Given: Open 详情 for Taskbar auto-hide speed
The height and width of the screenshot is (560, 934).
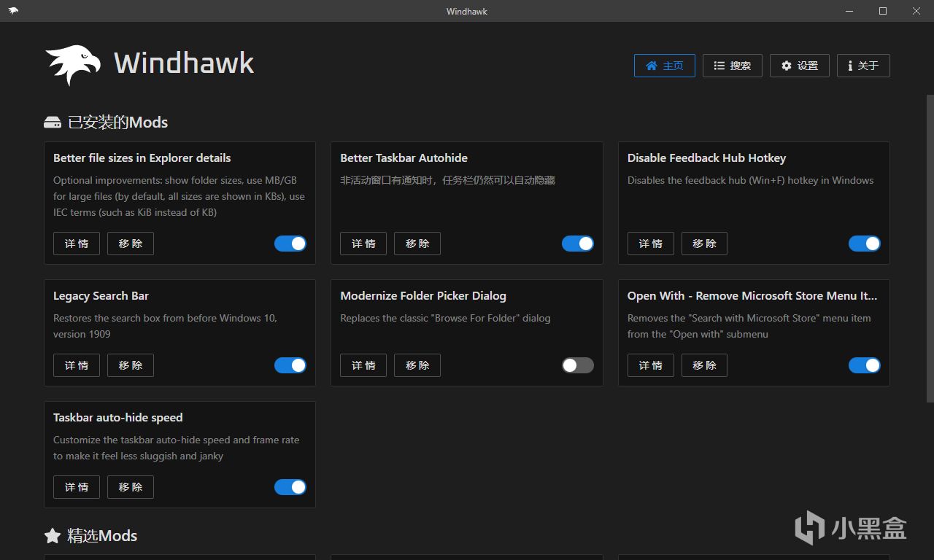Looking at the screenshot, I should click(77, 487).
